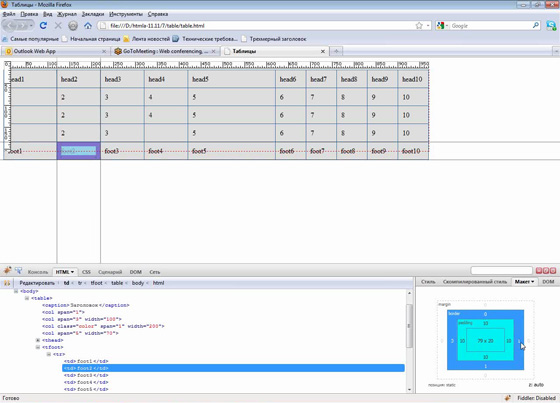Click the Firebug bug icon
Image resolution: width=560 pixels, height=403 pixels.
pos(7,271)
